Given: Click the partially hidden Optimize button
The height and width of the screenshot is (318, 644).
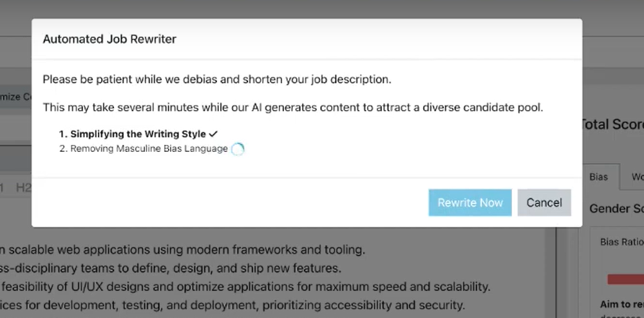Looking at the screenshot, I should tap(16, 97).
